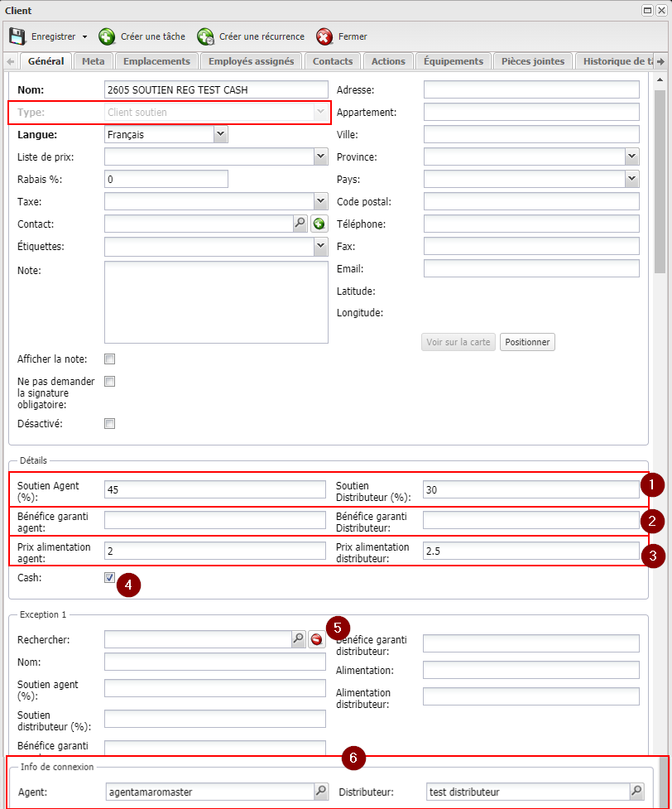The height and width of the screenshot is (809, 672).
Task: Click the Créer une tâche icon
Action: tap(107, 36)
